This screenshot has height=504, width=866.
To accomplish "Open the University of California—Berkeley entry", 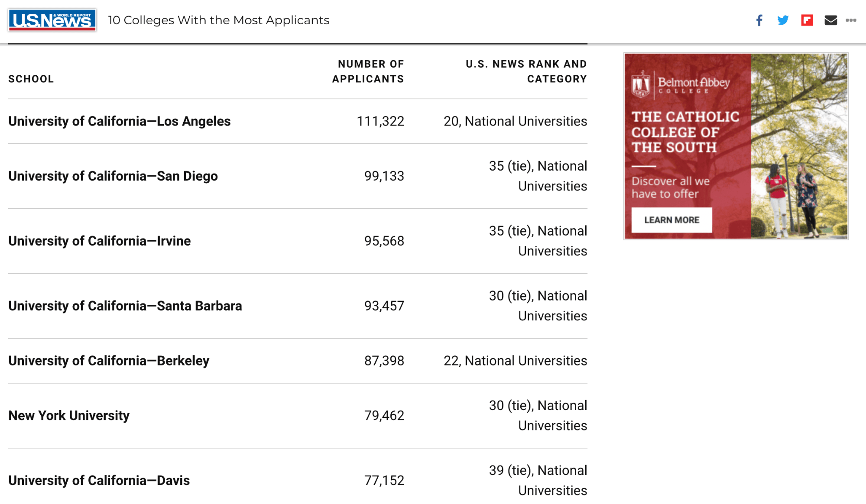I will 108,360.
